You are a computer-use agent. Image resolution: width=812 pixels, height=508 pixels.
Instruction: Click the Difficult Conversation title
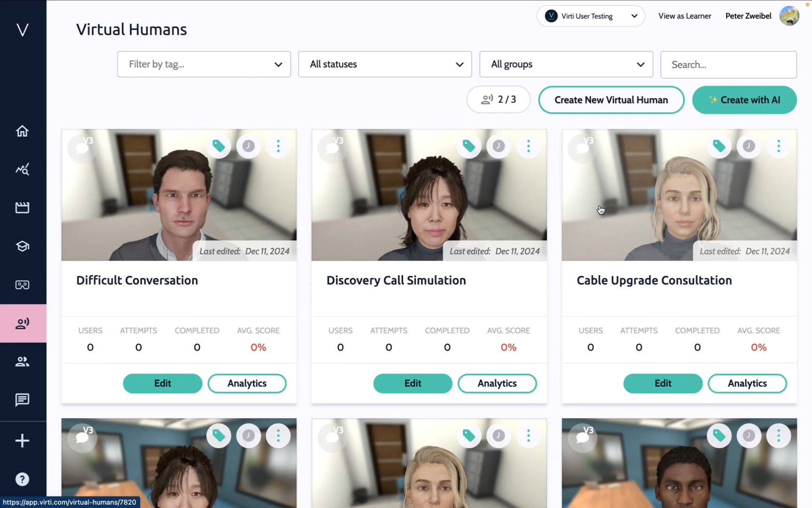point(137,280)
